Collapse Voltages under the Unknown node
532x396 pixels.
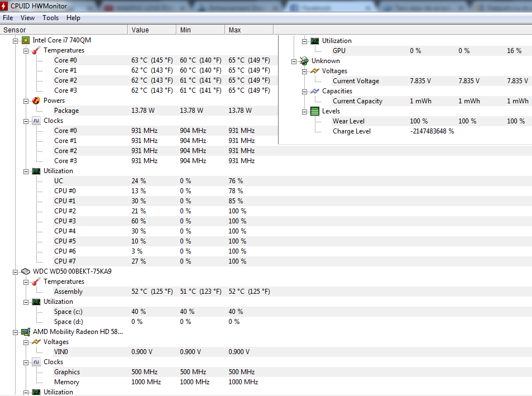click(x=304, y=71)
